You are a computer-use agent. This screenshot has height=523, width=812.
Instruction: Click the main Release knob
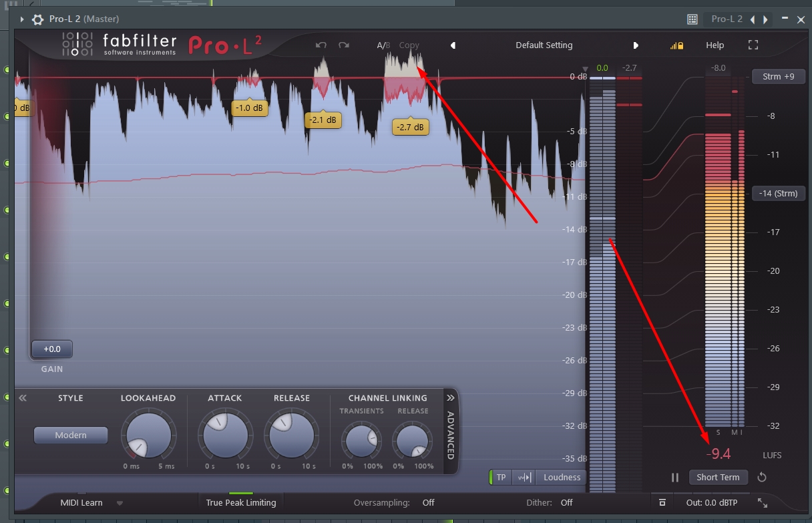pyautogui.click(x=292, y=435)
